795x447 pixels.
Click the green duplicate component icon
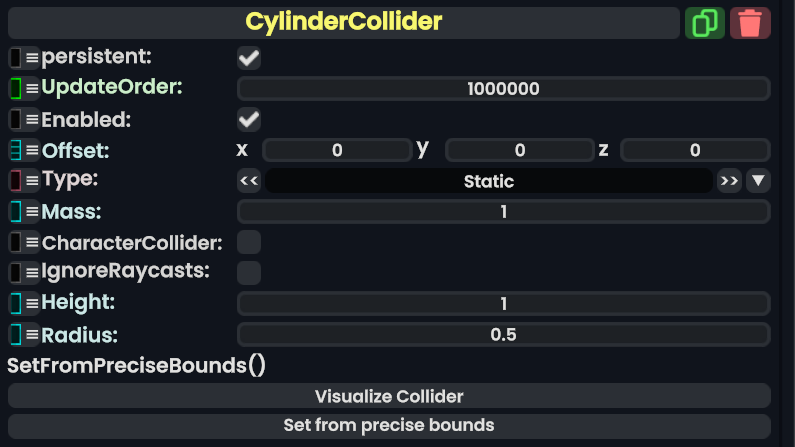tap(705, 22)
